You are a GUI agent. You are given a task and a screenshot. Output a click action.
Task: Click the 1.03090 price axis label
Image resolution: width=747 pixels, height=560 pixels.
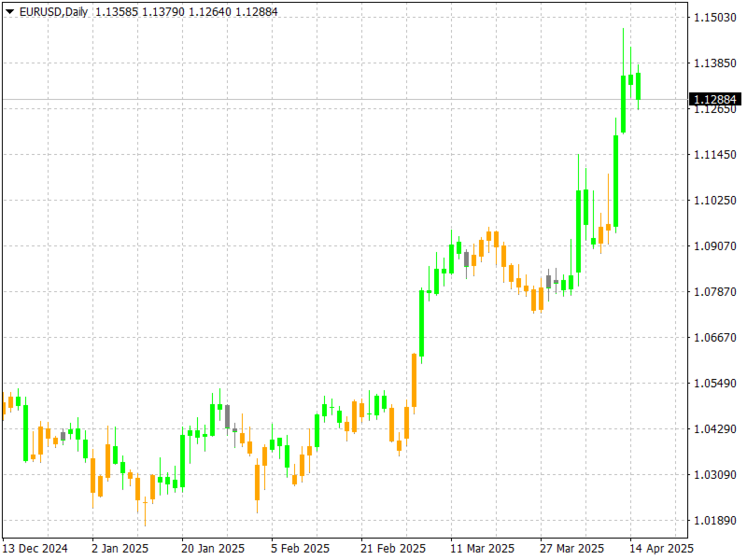pyautogui.click(x=715, y=475)
